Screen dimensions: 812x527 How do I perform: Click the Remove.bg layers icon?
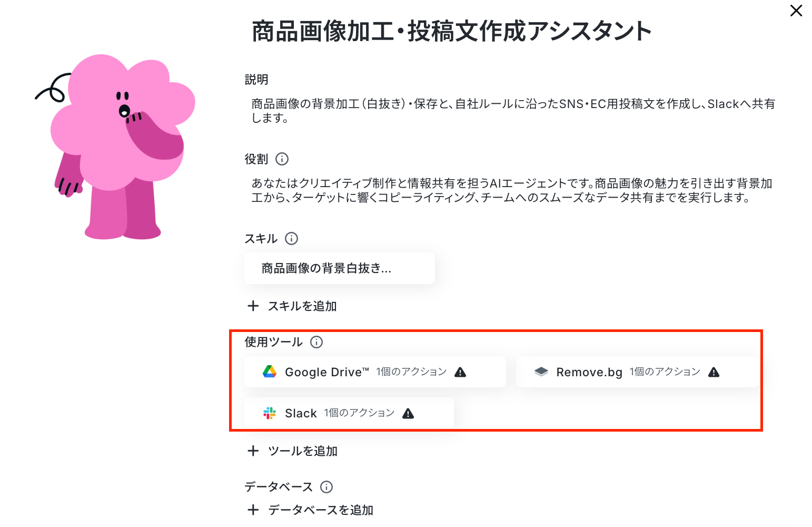[x=541, y=372]
